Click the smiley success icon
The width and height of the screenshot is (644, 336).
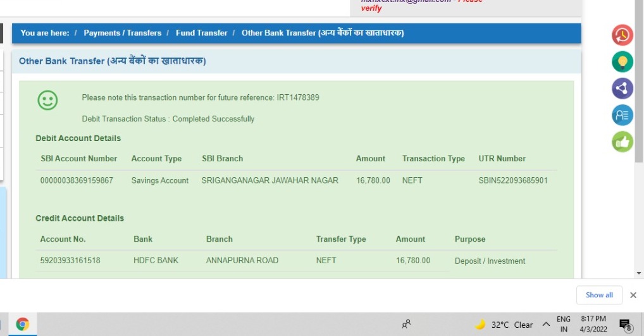coord(47,99)
